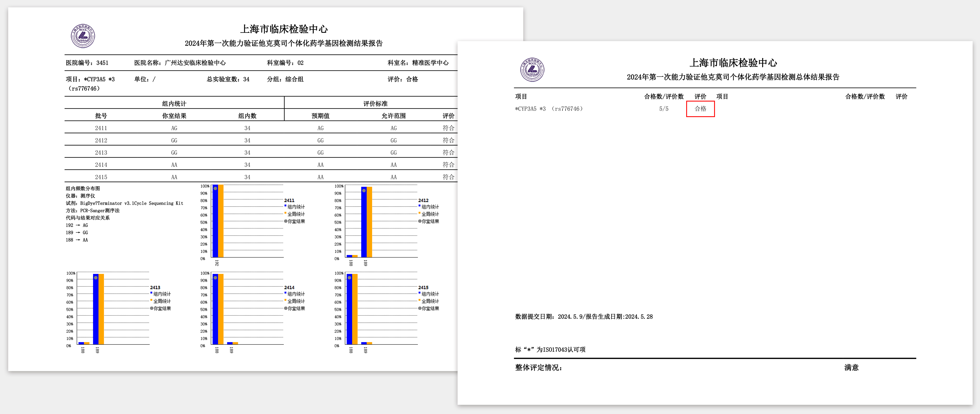Click method line PCR-Sanger测序法

(x=92, y=210)
